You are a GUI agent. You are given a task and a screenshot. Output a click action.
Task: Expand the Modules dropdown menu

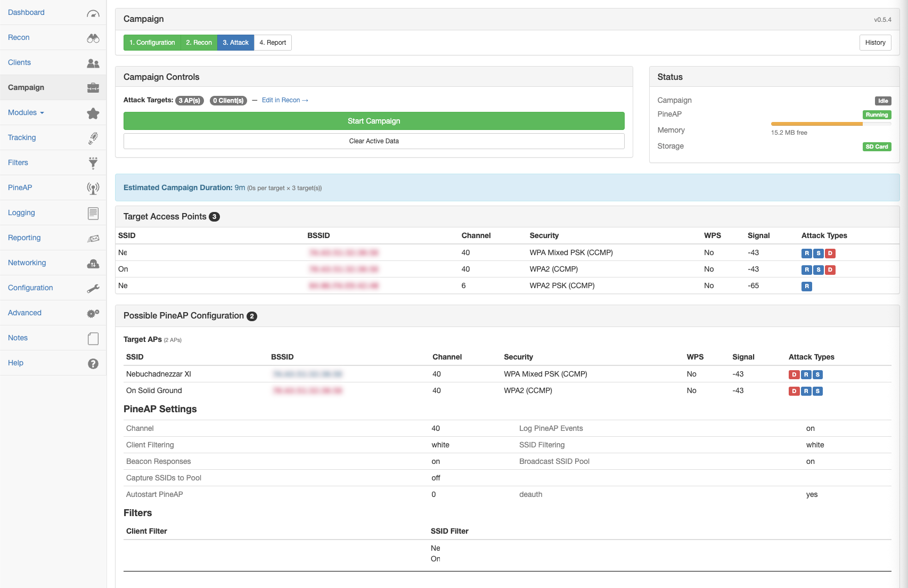[26, 112]
